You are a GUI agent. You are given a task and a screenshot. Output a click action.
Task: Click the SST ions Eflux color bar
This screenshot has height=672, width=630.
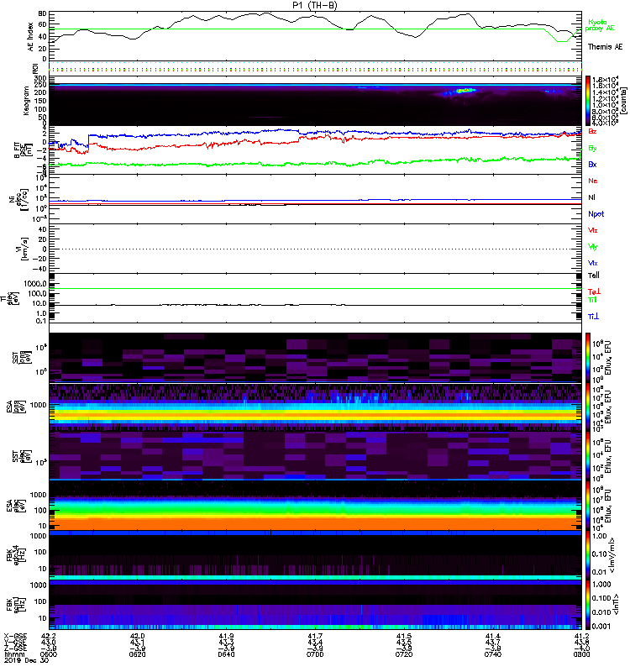[588, 358]
